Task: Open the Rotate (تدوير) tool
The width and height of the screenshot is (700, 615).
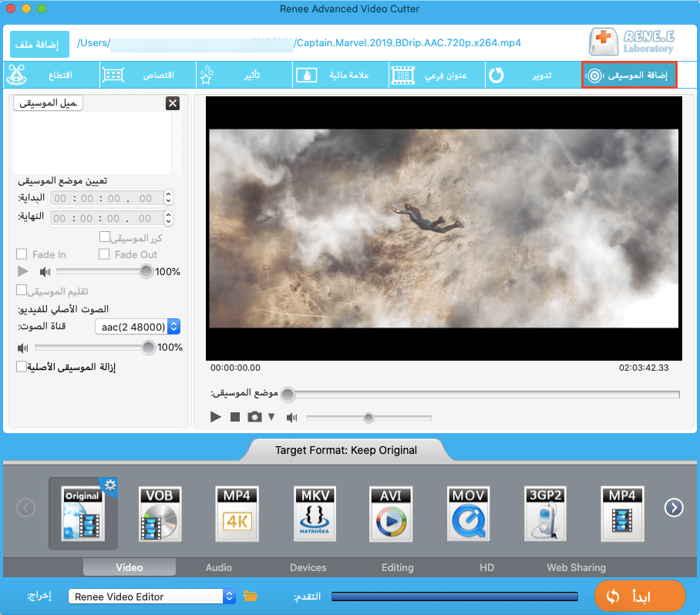Action: pyautogui.click(x=533, y=75)
